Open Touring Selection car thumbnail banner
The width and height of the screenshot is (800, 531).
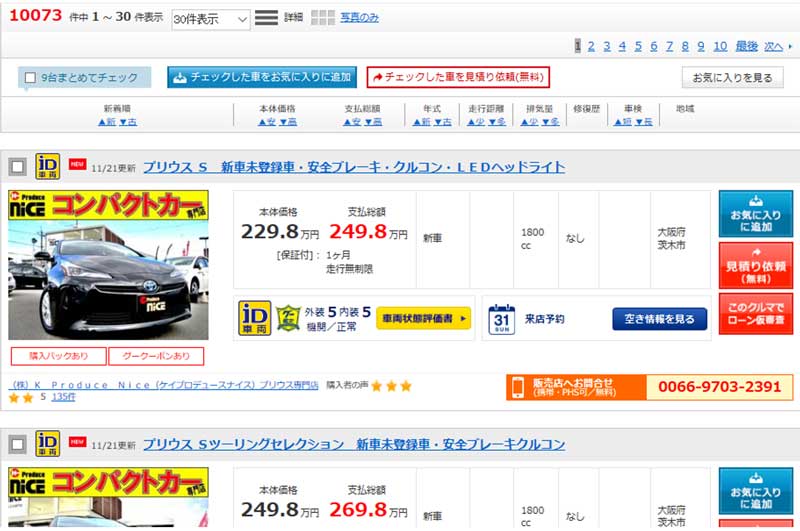[108, 497]
